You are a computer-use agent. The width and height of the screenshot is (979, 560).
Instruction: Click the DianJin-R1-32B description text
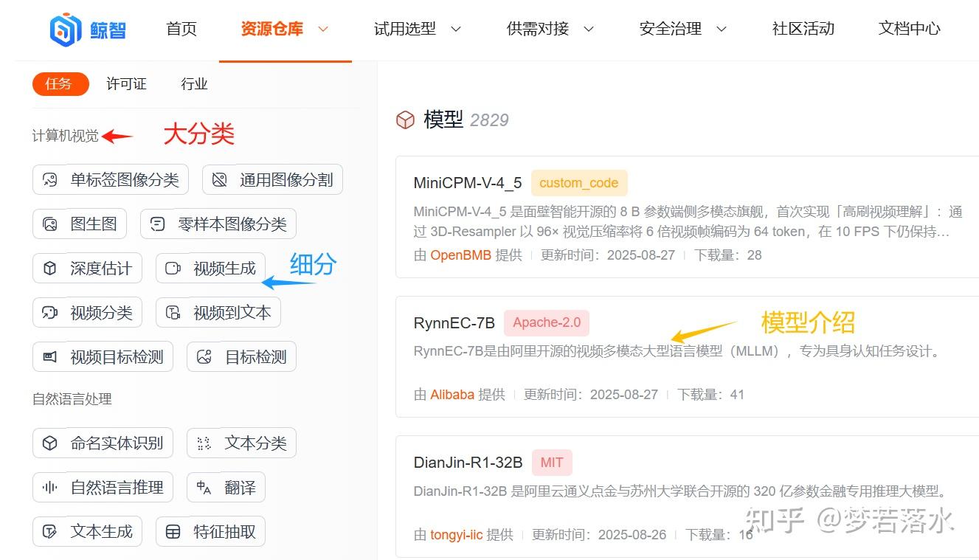click(680, 491)
